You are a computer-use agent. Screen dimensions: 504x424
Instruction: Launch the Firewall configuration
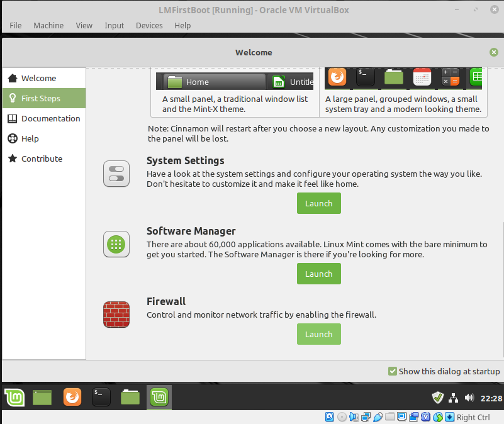pyautogui.click(x=319, y=334)
